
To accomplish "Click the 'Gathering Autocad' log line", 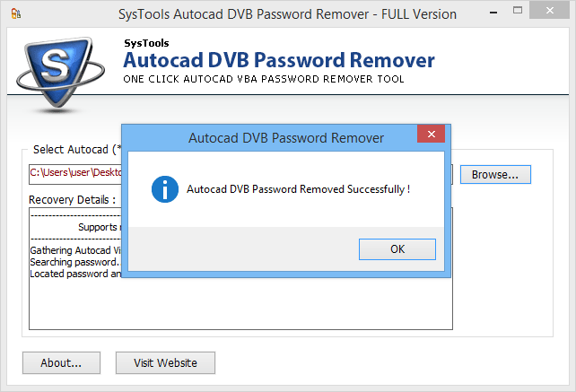I will [75, 250].
